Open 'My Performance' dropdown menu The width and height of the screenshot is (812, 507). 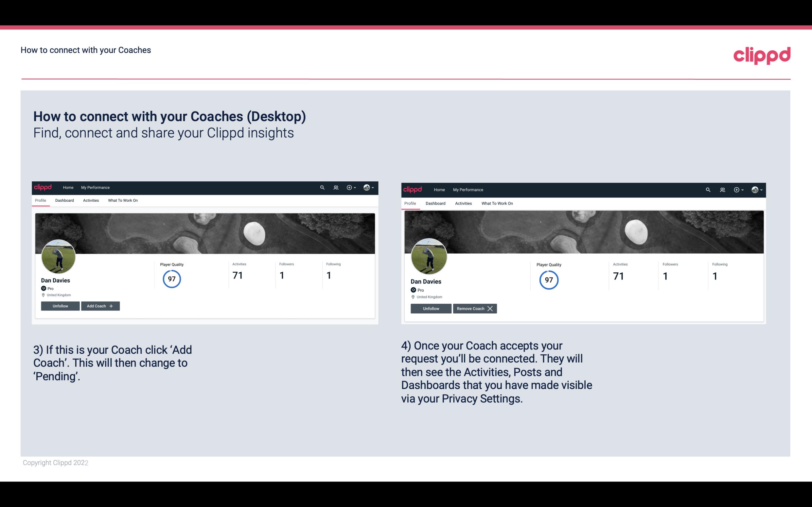coord(95,187)
